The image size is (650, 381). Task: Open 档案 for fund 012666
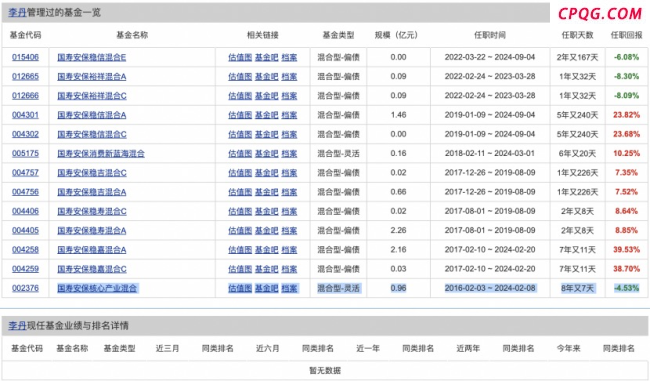289,96
